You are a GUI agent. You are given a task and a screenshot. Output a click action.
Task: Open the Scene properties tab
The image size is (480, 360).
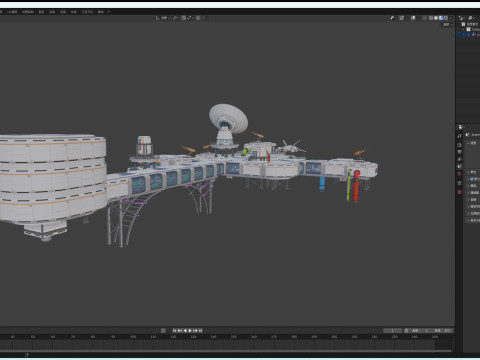459,166
